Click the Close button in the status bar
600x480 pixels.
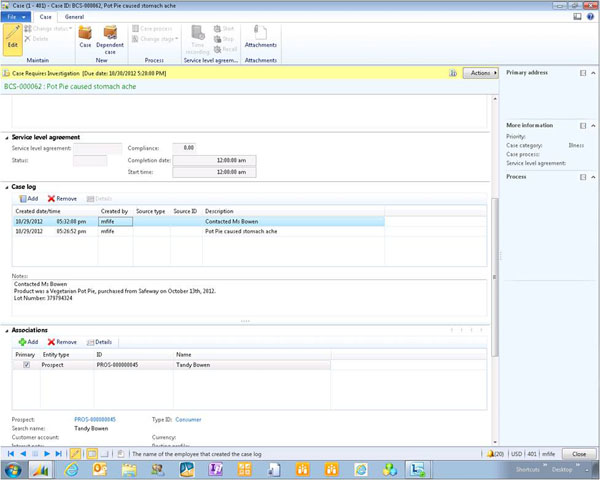(x=579, y=453)
